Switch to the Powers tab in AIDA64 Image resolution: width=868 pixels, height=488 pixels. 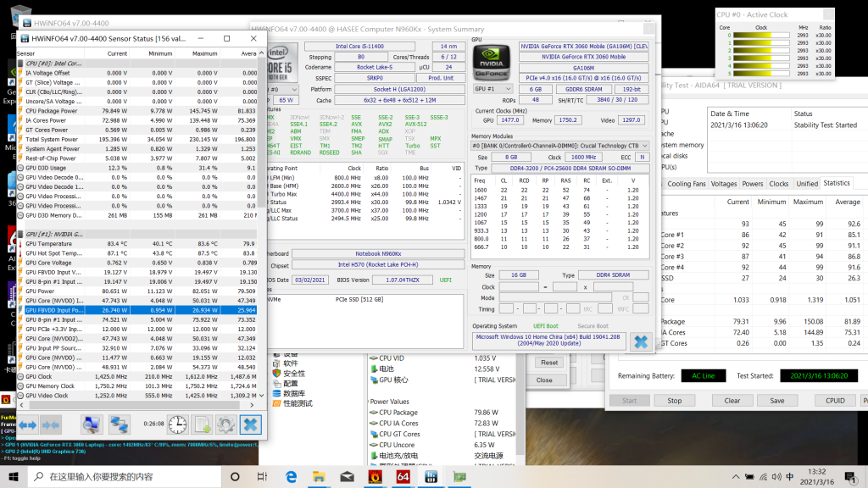pyautogui.click(x=753, y=184)
